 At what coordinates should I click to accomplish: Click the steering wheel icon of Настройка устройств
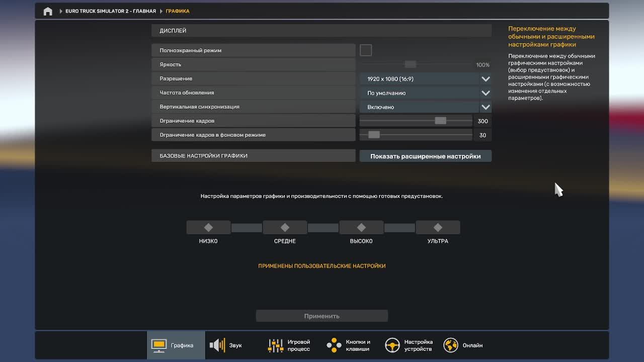click(x=392, y=345)
